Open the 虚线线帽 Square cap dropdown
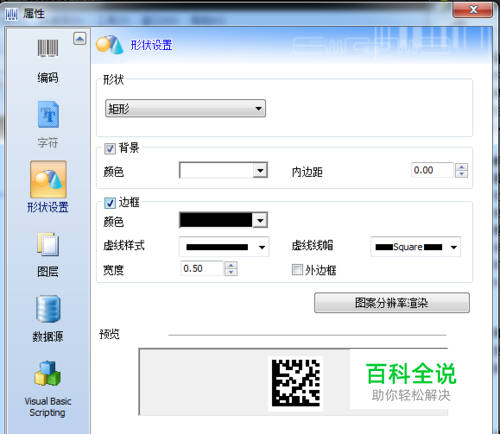The height and width of the screenshot is (434, 500). (x=416, y=247)
